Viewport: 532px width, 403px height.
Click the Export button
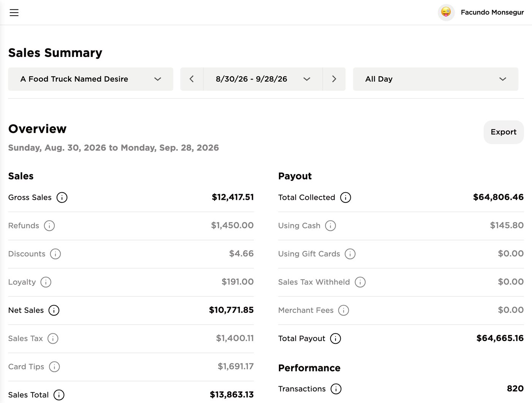503,132
